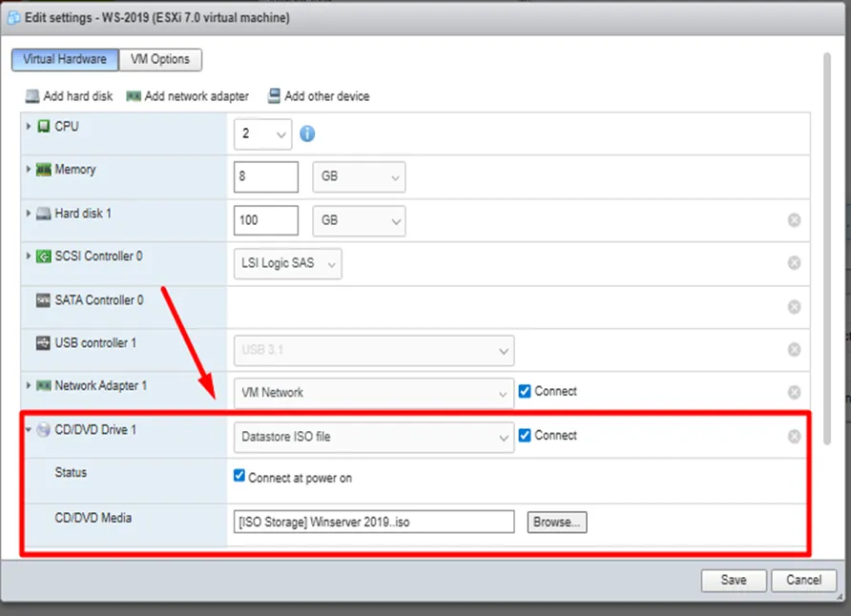851x616 pixels.
Task: Uncheck Connect for Network Adapter 1
Action: coord(525,391)
